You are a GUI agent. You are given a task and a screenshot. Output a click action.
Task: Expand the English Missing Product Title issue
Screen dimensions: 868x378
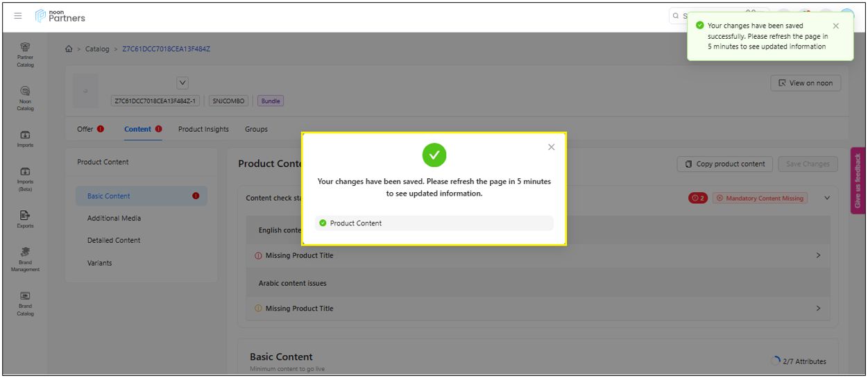[818, 255]
